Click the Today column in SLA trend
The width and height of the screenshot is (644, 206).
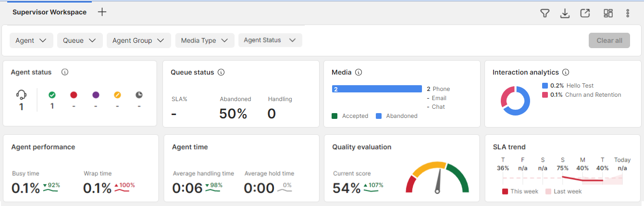coord(622,164)
